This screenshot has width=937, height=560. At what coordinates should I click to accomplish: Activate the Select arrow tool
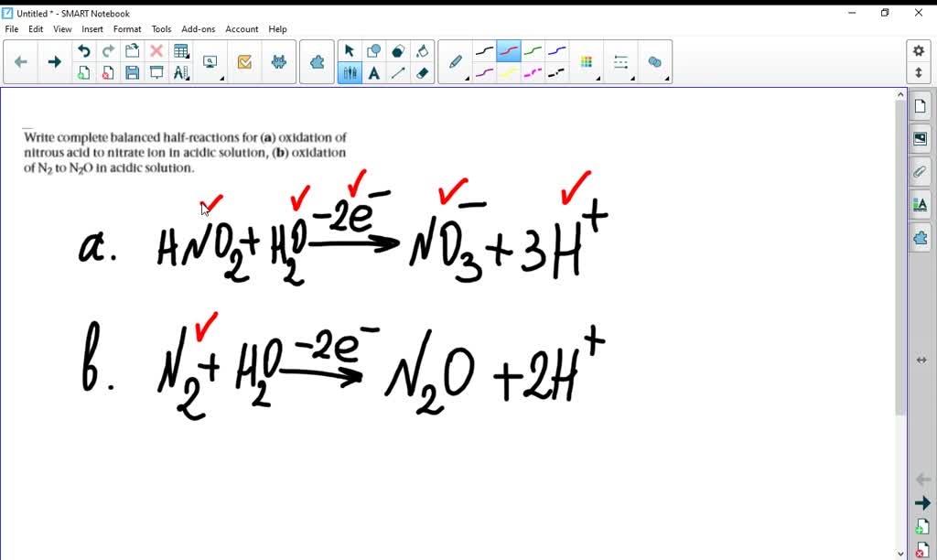coord(349,50)
